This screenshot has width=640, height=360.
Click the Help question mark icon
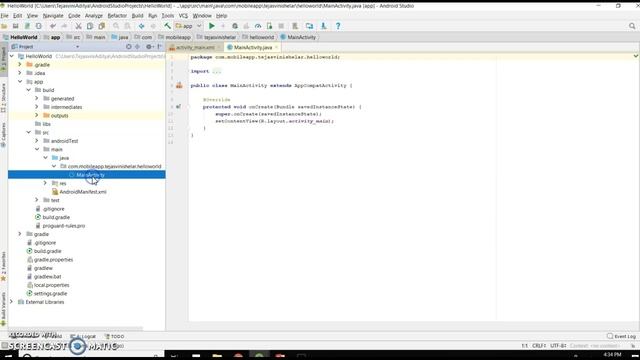[x=338, y=26]
